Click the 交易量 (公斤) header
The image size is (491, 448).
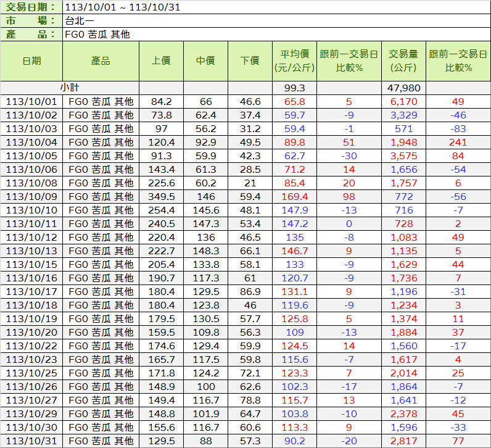pos(403,60)
